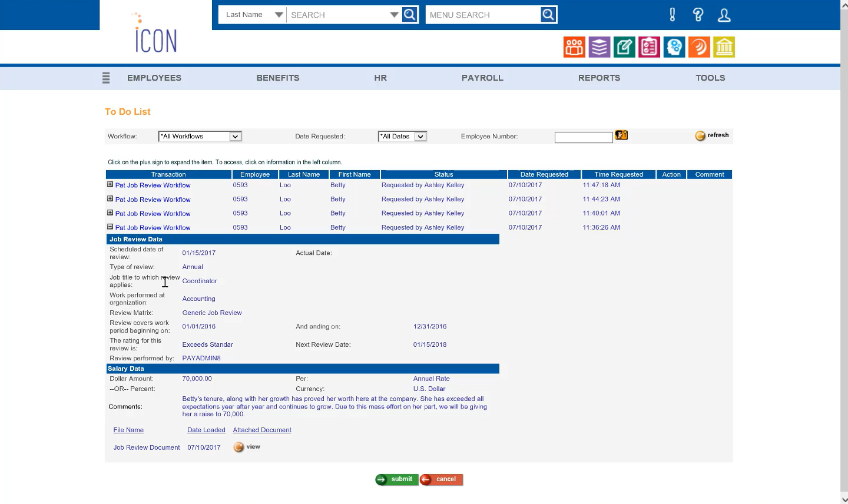This screenshot has height=504, width=848.
Task: Open the purple stacked layers icon
Action: (599, 47)
